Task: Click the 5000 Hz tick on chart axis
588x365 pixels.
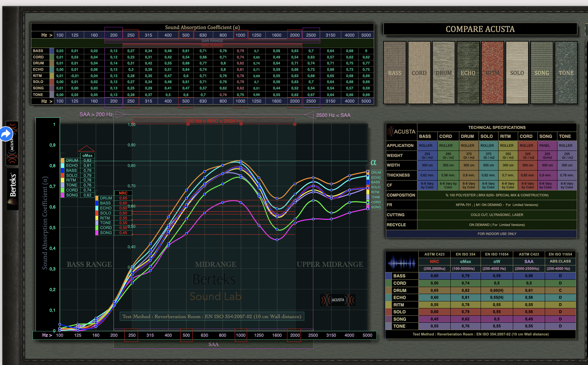Action: pos(367,335)
